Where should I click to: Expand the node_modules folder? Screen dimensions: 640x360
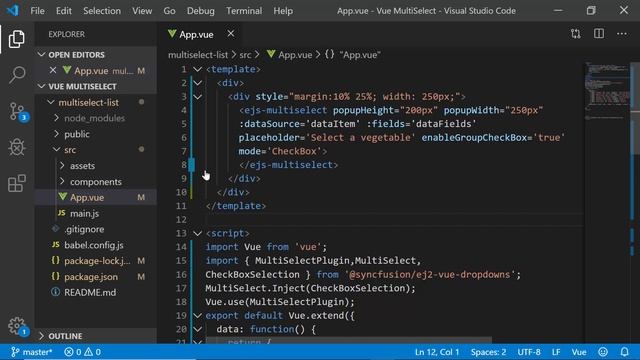[56, 118]
